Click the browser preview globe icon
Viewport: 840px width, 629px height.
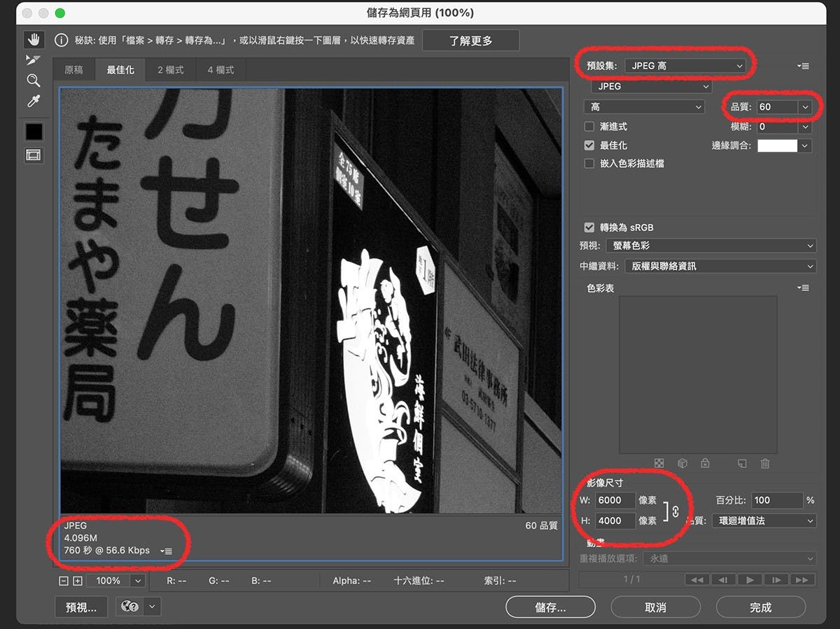[x=130, y=607]
